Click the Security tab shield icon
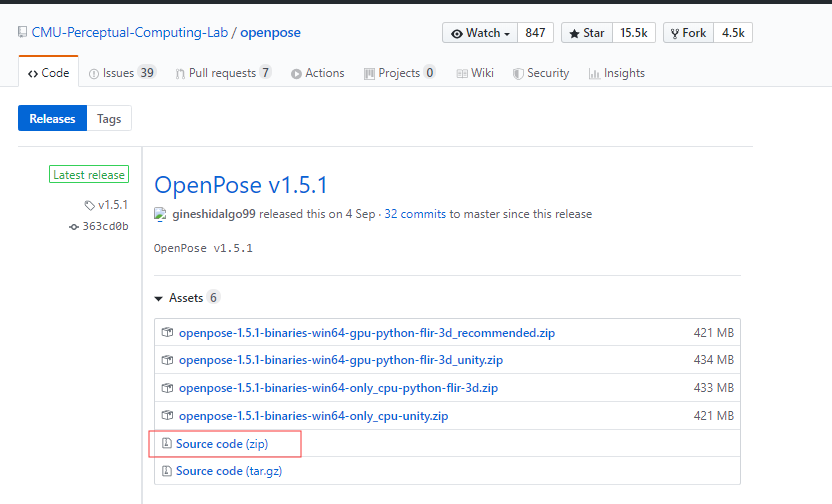The width and height of the screenshot is (832, 504). (x=518, y=74)
